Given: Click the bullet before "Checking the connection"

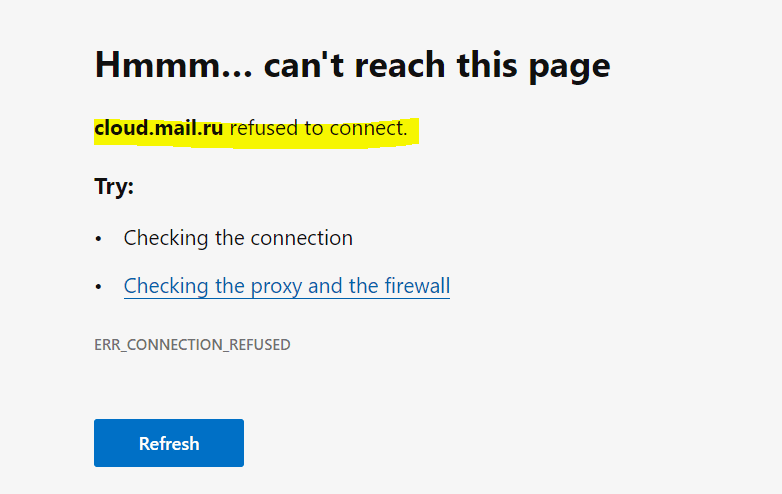Looking at the screenshot, I should pos(99,239).
